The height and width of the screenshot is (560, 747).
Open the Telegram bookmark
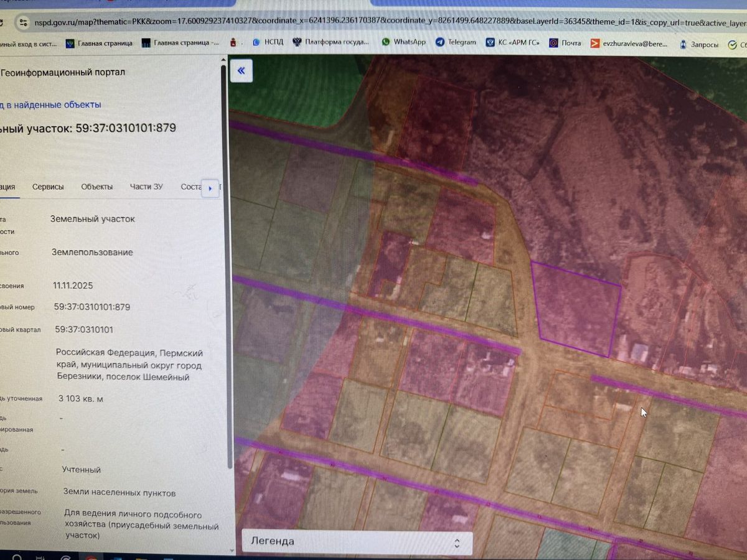(456, 42)
